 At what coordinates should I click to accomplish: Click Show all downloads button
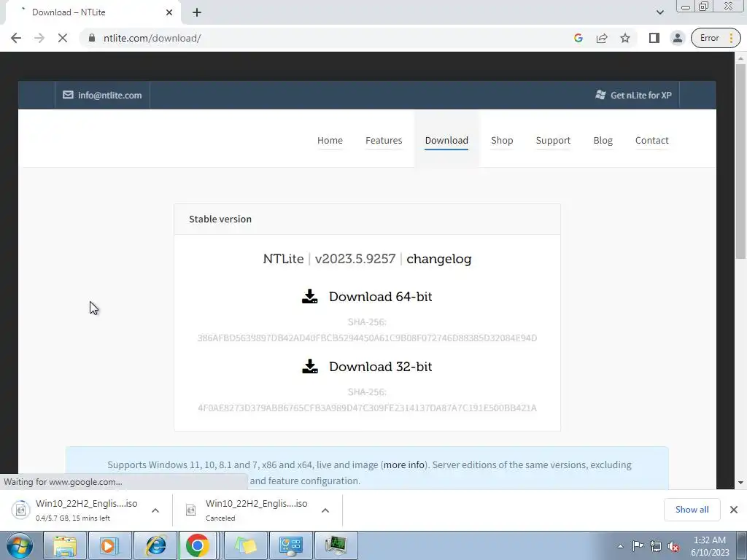pyautogui.click(x=692, y=510)
